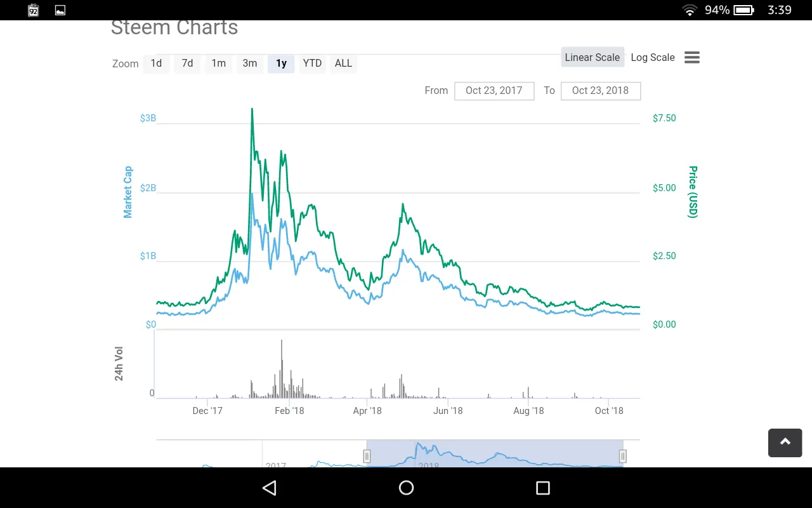The width and height of the screenshot is (812, 508).
Task: Open the chart hamburger menu
Action: [692, 58]
